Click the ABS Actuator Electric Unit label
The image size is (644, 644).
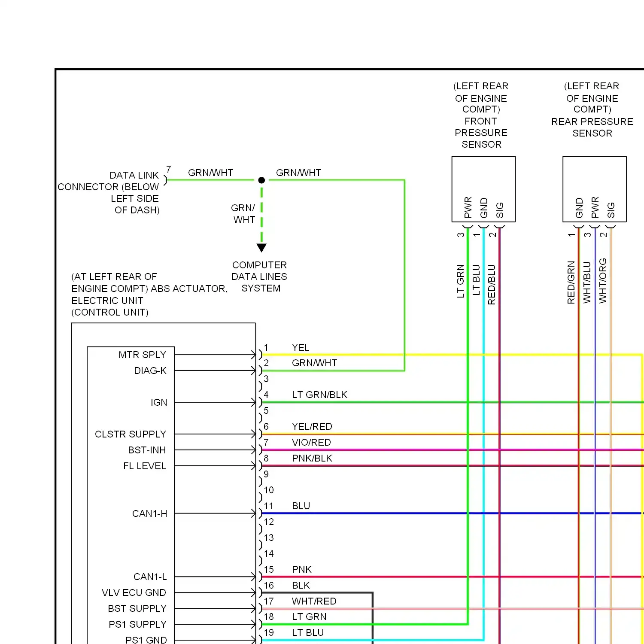pos(149,295)
